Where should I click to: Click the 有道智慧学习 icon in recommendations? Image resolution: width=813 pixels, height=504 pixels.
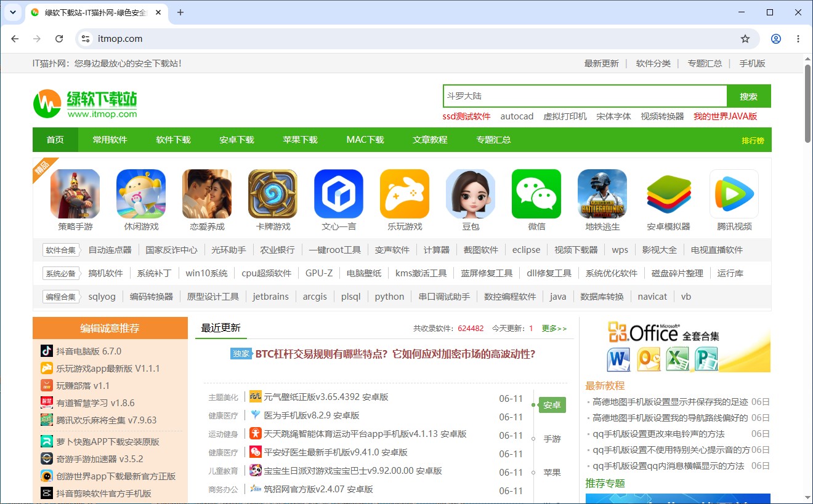point(47,402)
